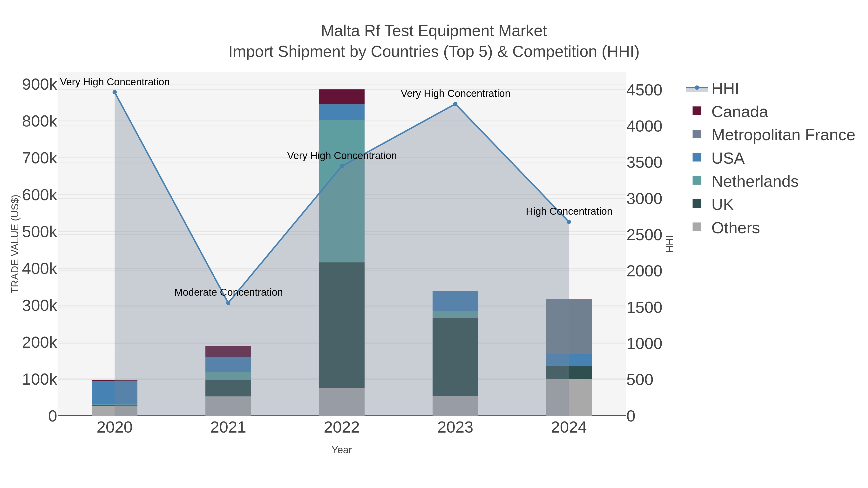The width and height of the screenshot is (868, 488).
Task: Click the Metropolitan France slate swatch
Action: point(697,134)
